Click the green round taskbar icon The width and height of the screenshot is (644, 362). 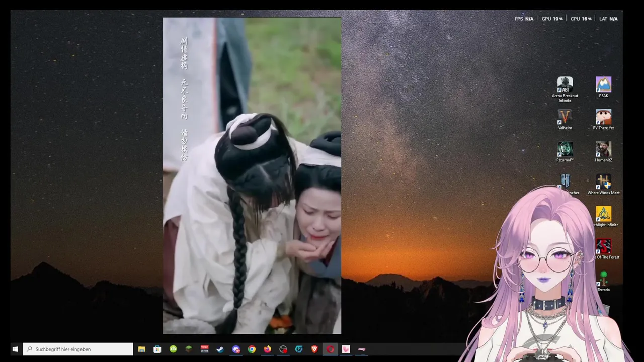tap(173, 349)
